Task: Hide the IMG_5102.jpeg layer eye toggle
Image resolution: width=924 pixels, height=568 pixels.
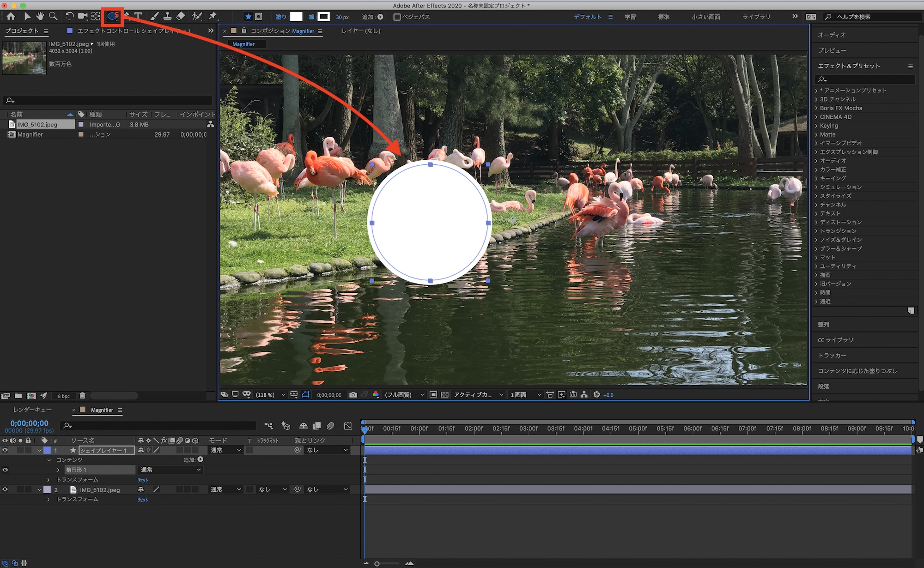Action: pyautogui.click(x=5, y=489)
